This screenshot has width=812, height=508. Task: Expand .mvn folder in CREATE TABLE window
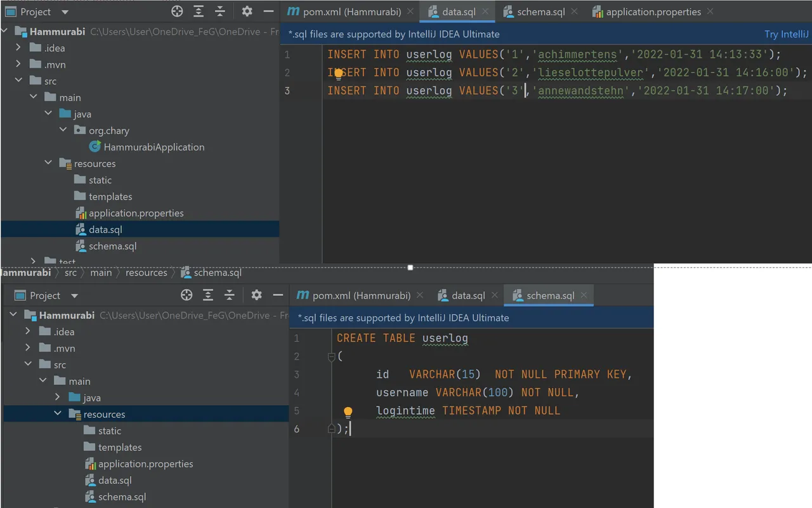(x=27, y=348)
